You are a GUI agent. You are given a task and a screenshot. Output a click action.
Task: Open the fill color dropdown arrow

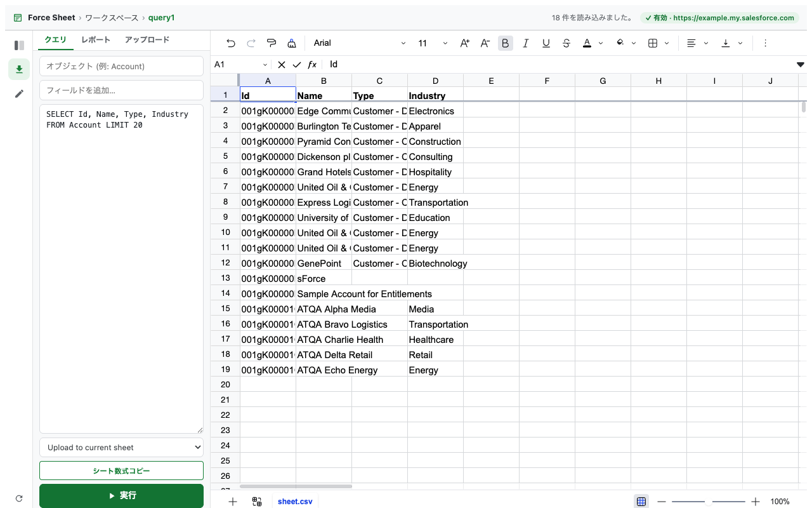pos(634,43)
